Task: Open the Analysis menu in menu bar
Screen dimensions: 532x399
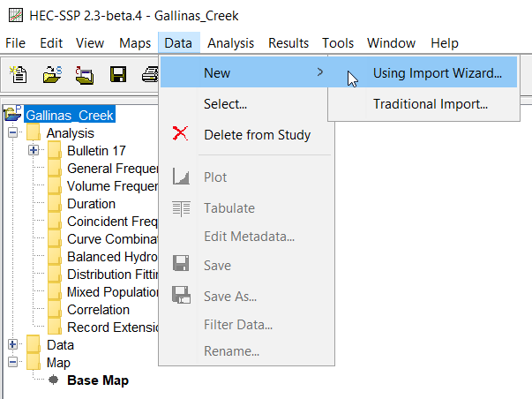Action: (x=230, y=43)
